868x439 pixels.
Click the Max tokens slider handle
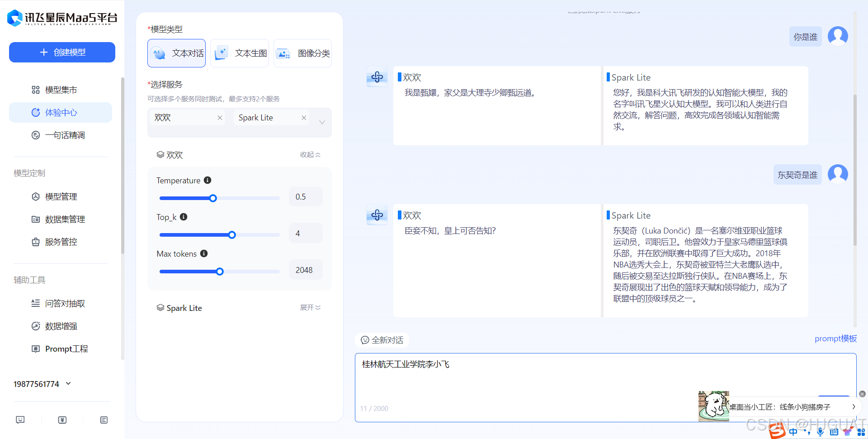[x=220, y=272]
